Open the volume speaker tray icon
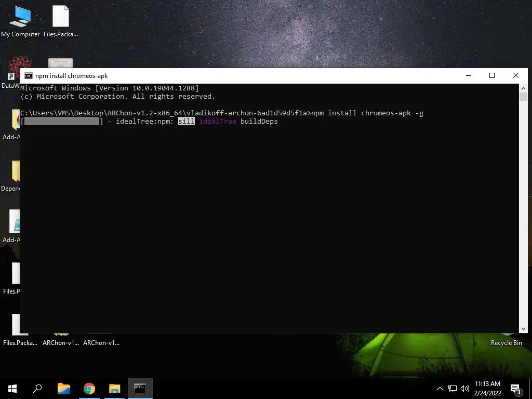 [x=464, y=389]
